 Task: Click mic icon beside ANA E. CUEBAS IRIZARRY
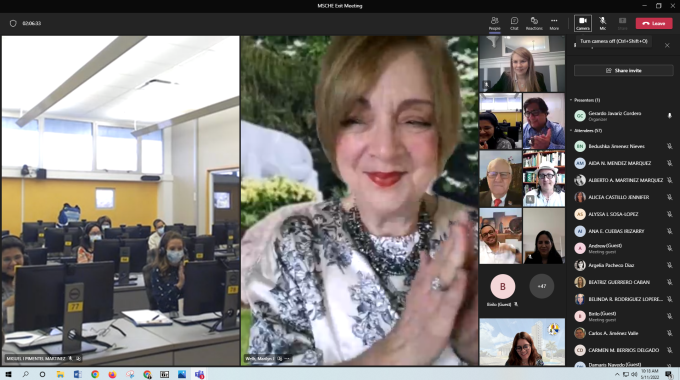pos(669,231)
